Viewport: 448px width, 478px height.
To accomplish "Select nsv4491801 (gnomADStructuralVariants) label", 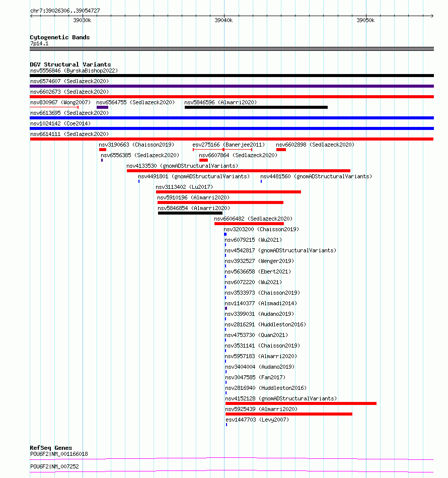I will click(x=194, y=176).
